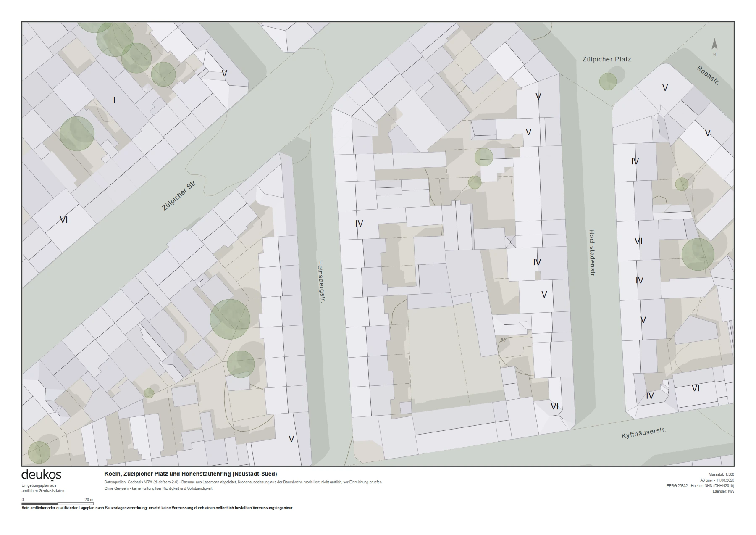This screenshot has height=535, width=756.
Task: Select the 'A3 quer - 11.08.2026' text
Action: tap(717, 480)
